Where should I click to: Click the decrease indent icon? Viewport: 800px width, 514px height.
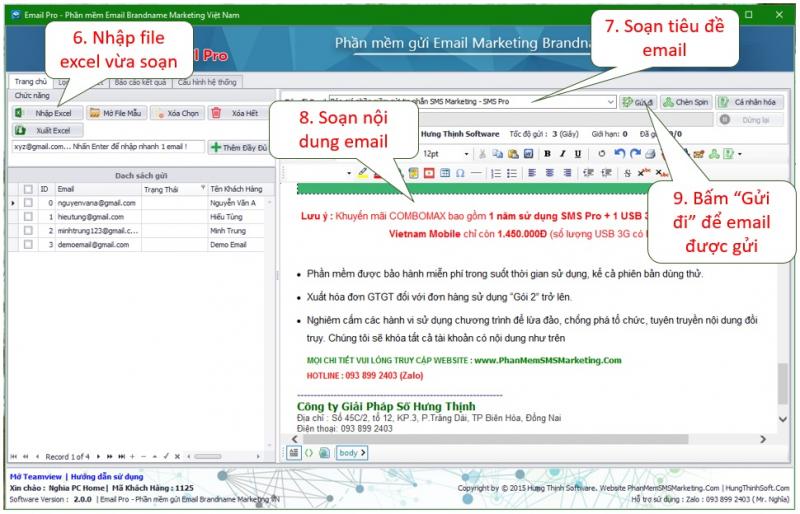[x=588, y=173]
